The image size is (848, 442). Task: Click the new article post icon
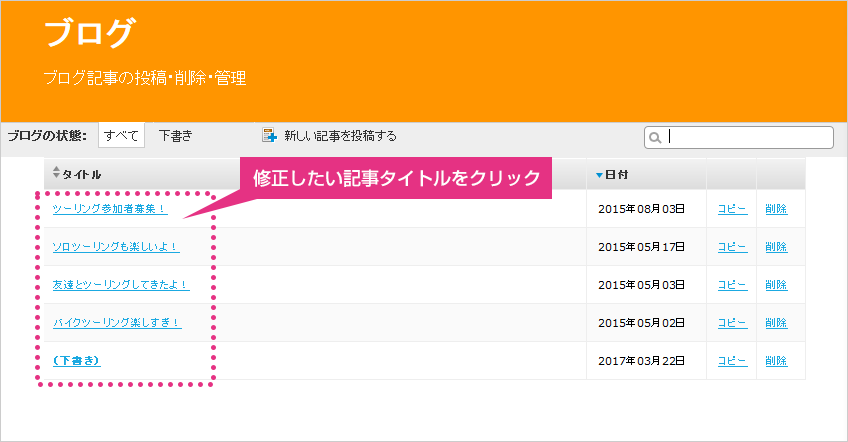[x=269, y=135]
